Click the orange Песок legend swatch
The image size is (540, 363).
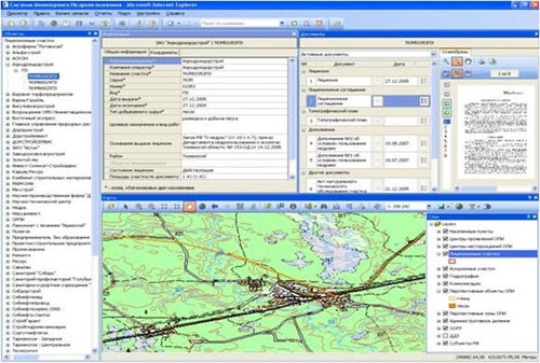point(452,306)
